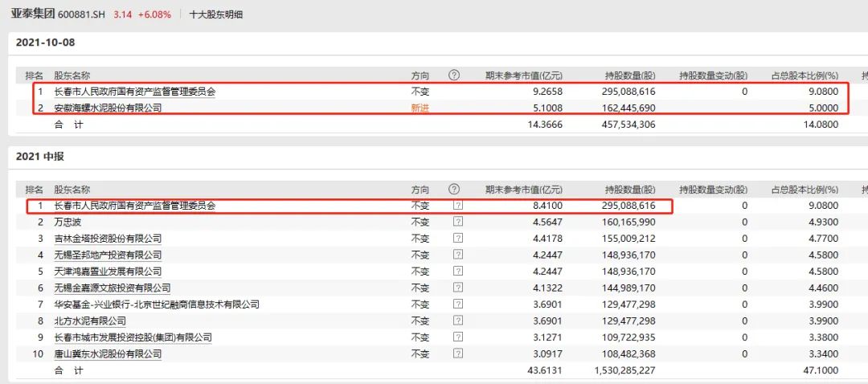Click the help icon in the 2021 中报 table header
Viewport: 868px width, 384px height.
point(454,190)
